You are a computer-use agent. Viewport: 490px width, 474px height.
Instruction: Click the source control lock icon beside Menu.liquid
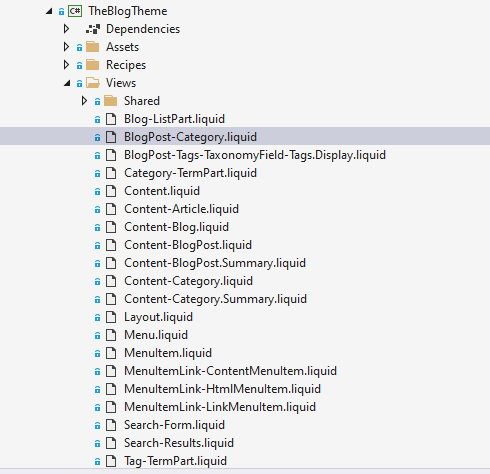(97, 336)
